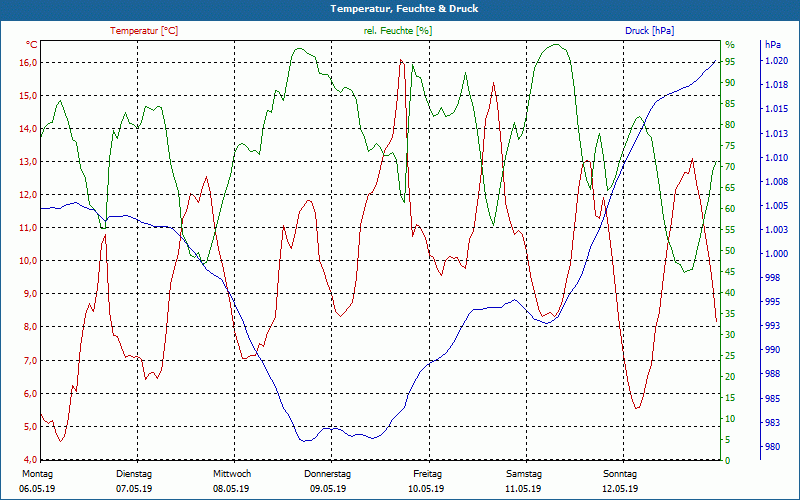Viewport: 800px width, 500px height.
Task: Click the date '11.05.19'
Action: pyautogui.click(x=523, y=489)
